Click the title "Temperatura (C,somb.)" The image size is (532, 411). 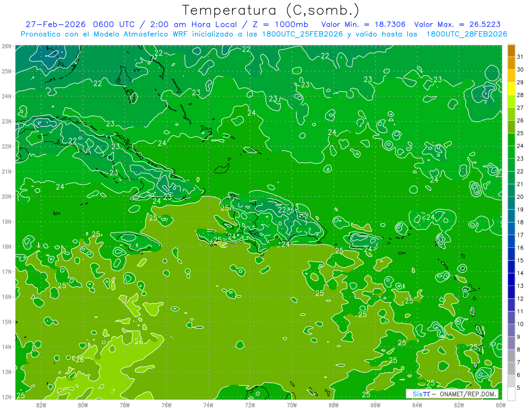click(271, 10)
